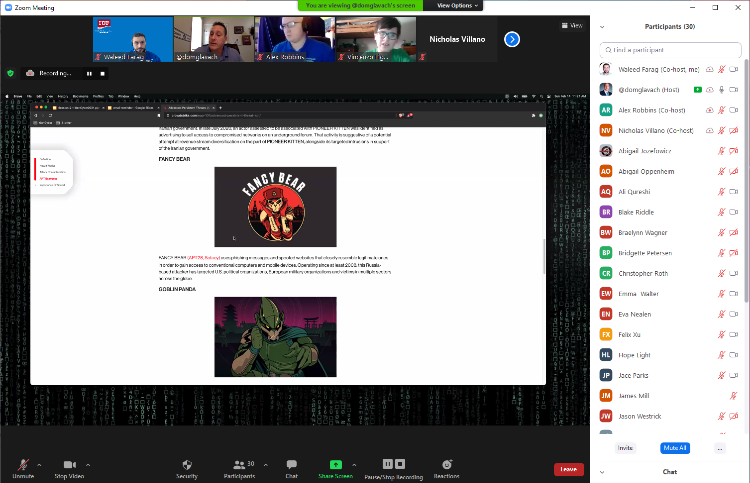Click camera icon for Ali Qureshi
This screenshot has height=483, width=750.
point(733,192)
